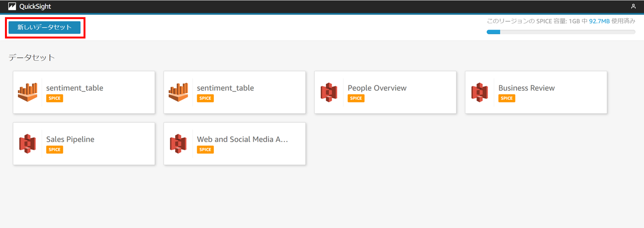
Task: Click the QuickSight logo icon
Action: [x=12, y=6]
